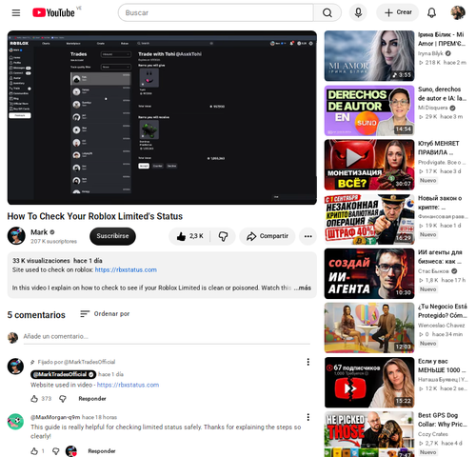476x457 pixels.
Task: Open pinned commenter's avatar
Action: 15,367
